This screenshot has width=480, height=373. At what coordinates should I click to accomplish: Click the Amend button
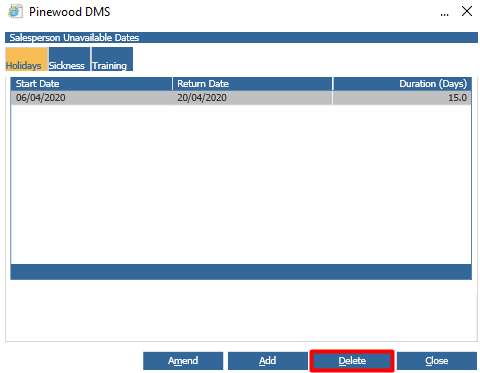(183, 361)
